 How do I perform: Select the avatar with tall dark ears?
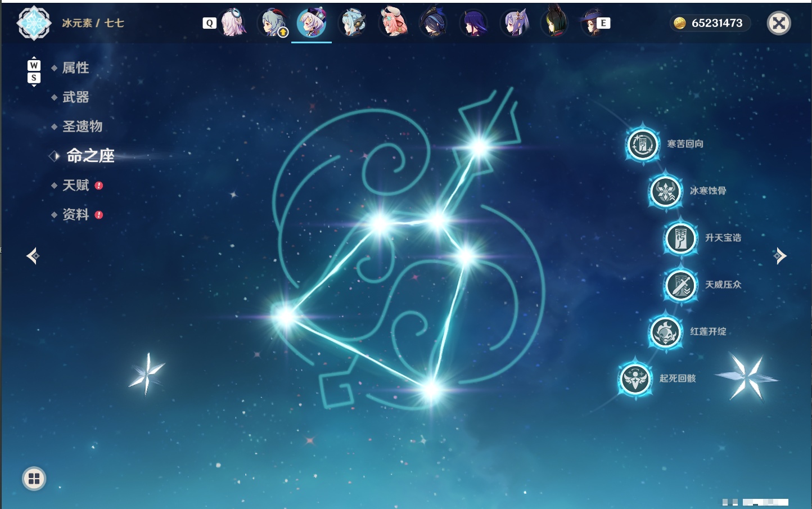[555, 22]
